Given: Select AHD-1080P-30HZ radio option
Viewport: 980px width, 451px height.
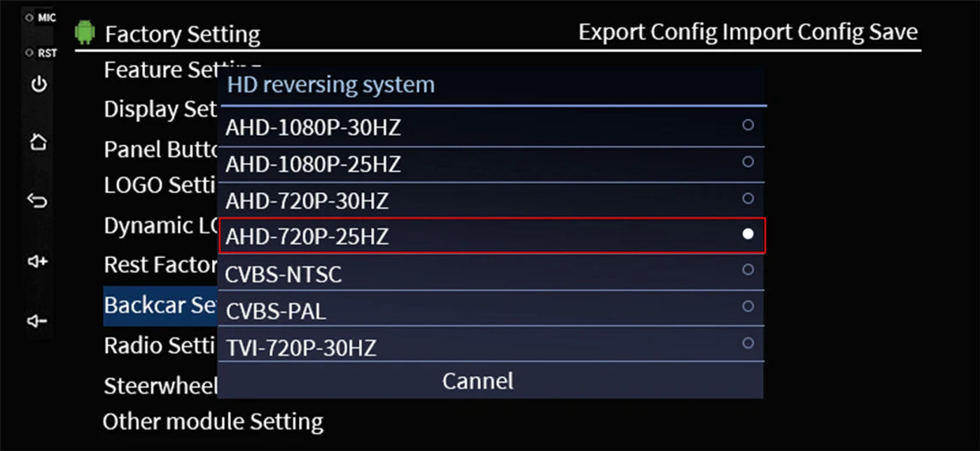Looking at the screenshot, I should [x=492, y=126].
